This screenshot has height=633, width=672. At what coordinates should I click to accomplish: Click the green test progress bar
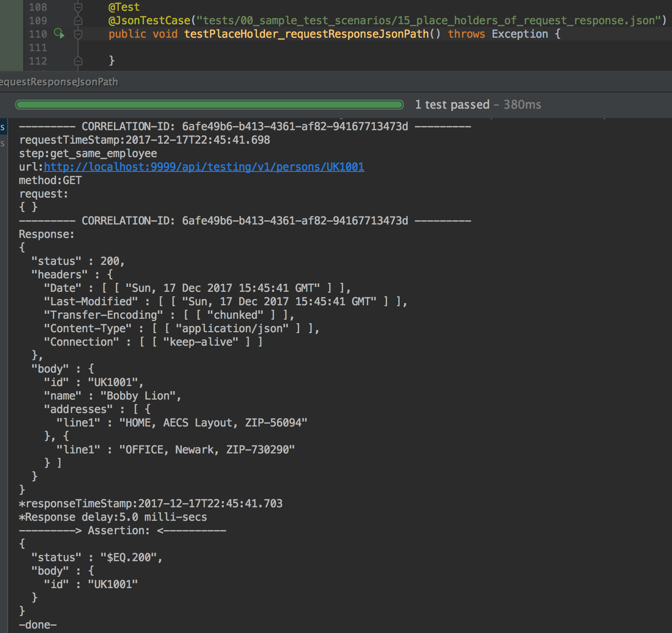click(x=209, y=105)
